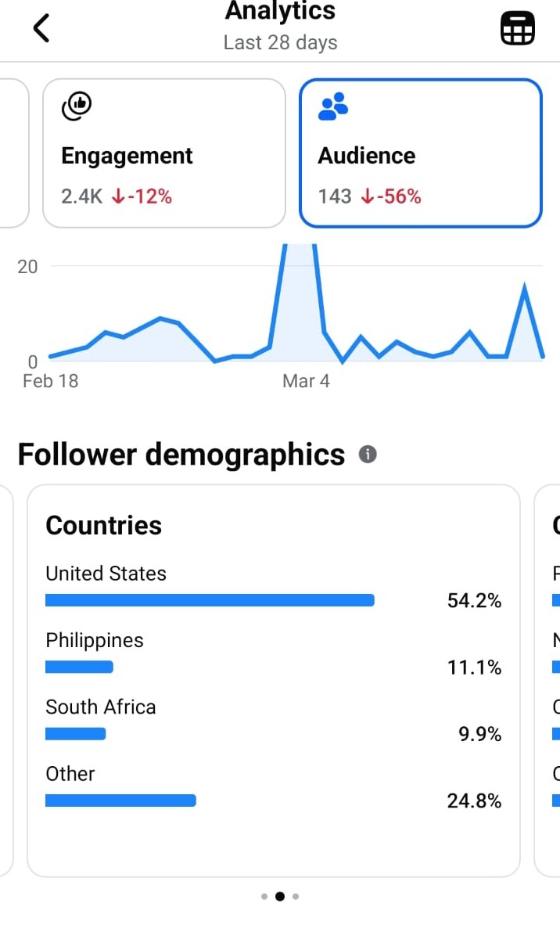Select the Engagement metric card
The image size is (560, 939).
pyautogui.click(x=164, y=153)
